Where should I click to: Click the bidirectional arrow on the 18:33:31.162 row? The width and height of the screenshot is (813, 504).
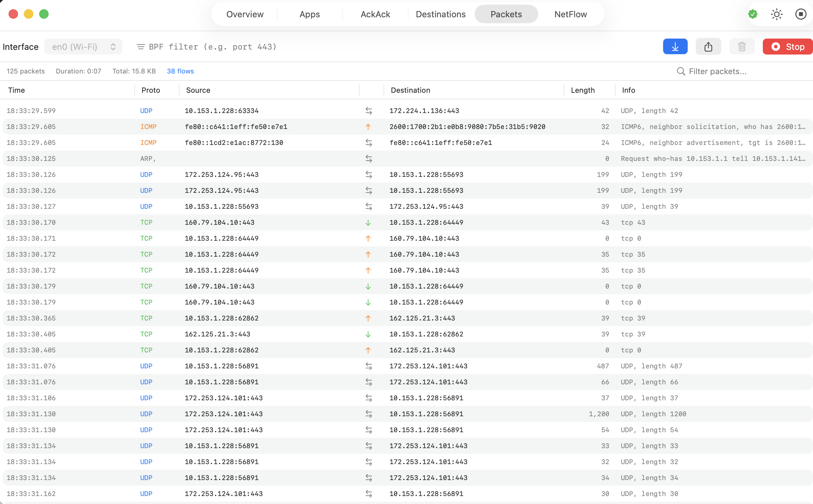click(369, 494)
